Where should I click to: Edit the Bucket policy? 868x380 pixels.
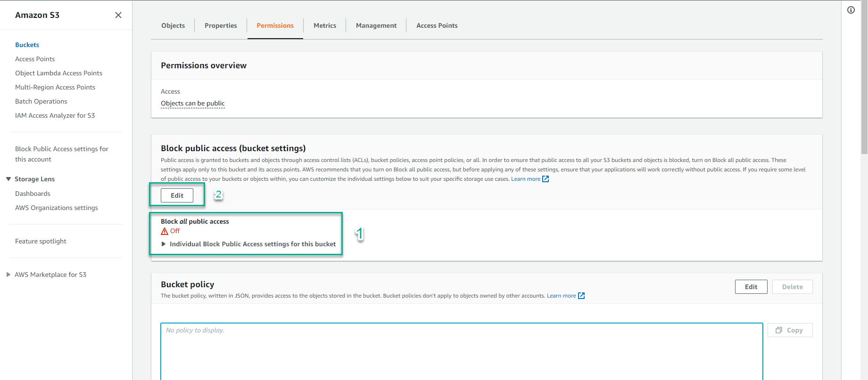pos(751,287)
